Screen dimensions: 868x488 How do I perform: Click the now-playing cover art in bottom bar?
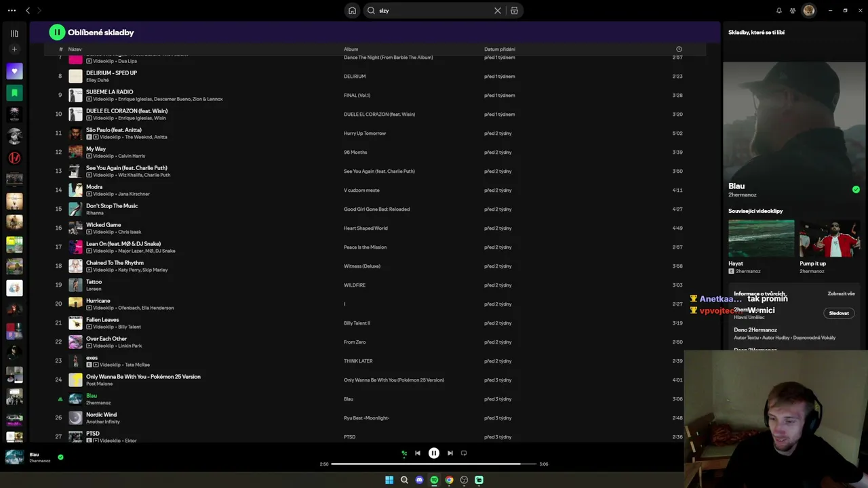tap(14, 457)
